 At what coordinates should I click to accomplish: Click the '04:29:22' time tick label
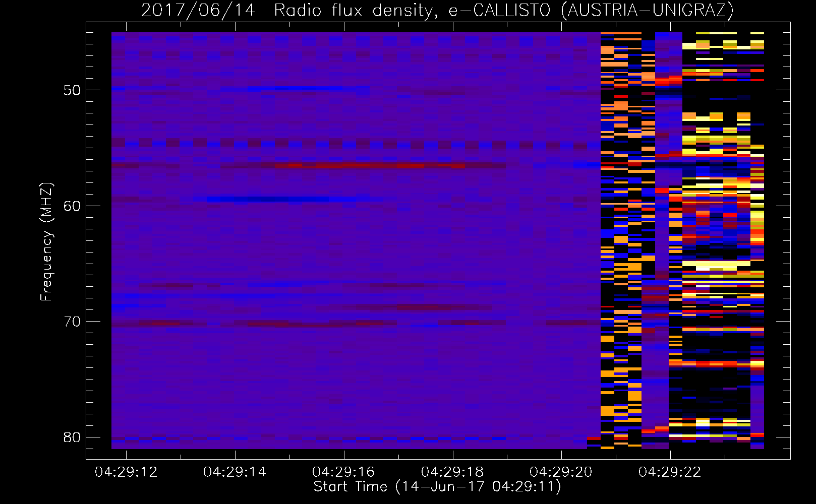pos(670,472)
